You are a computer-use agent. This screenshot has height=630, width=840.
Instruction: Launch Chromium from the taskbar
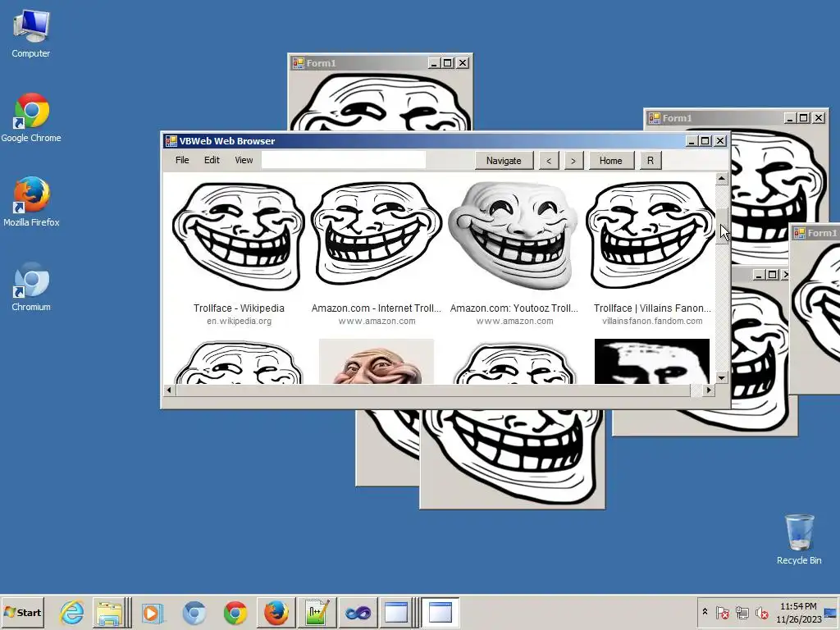pos(194,612)
